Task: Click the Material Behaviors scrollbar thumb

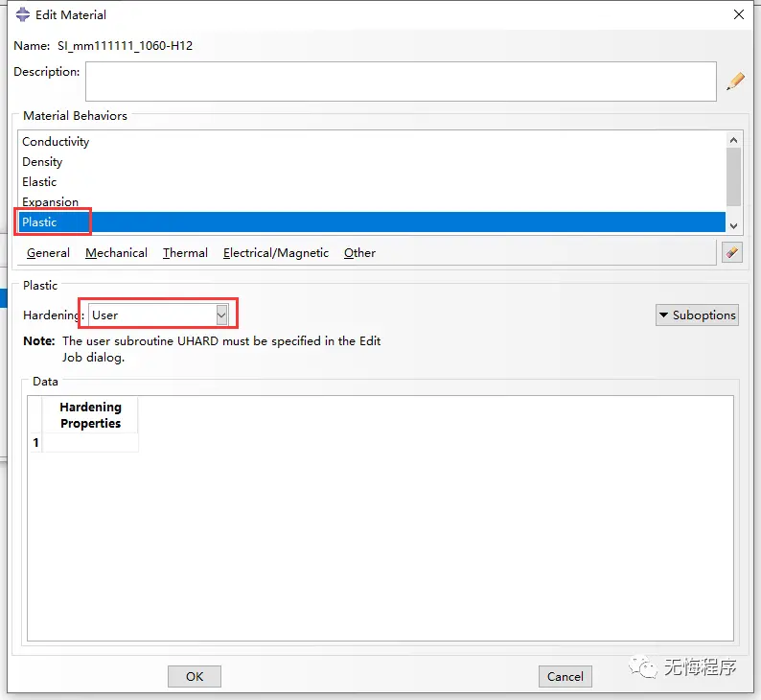Action: pyautogui.click(x=733, y=176)
